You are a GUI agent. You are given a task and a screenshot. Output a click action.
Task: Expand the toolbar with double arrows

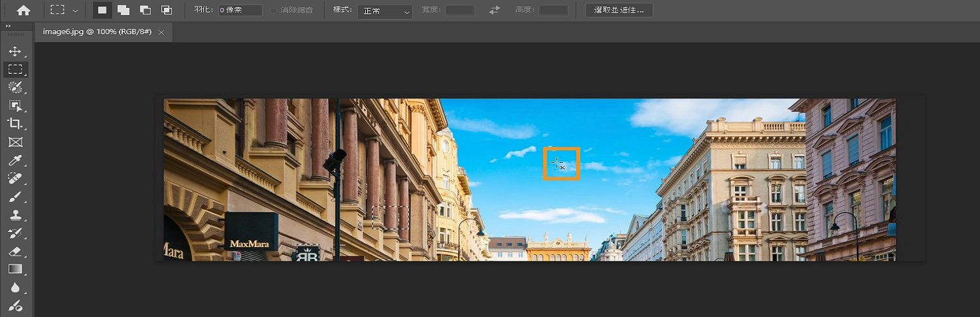[8, 26]
